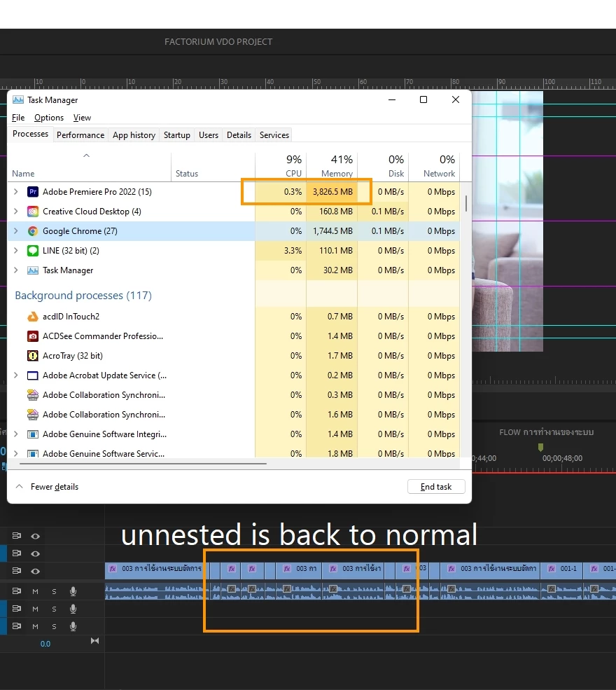Click the End task button

tap(436, 487)
